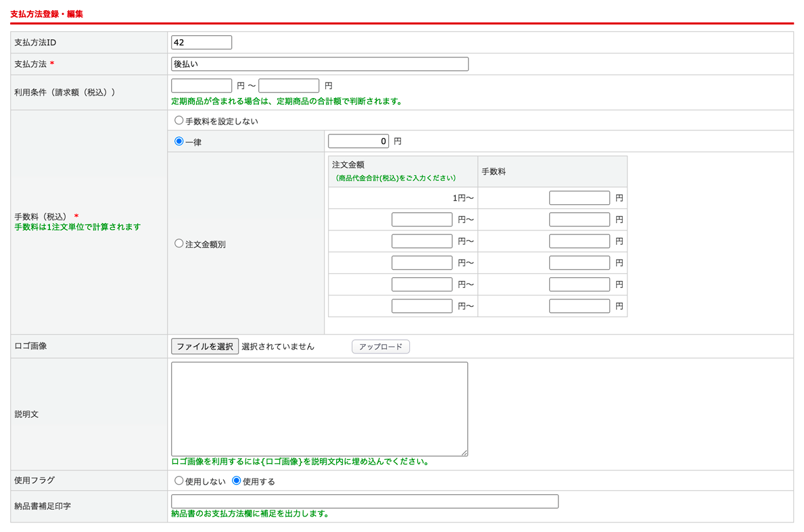Click the last row 手数料 fee field
Image resolution: width=804 pixels, height=532 pixels.
click(x=580, y=306)
